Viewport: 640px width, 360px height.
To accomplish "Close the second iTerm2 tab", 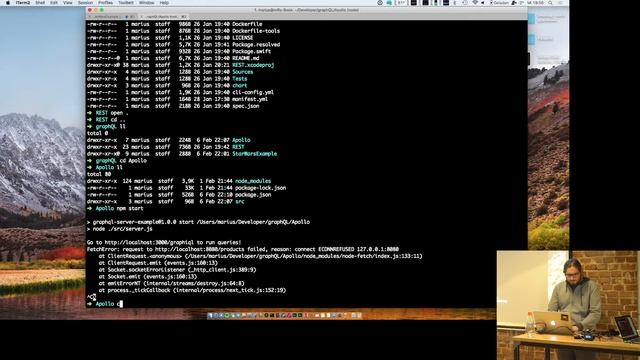I will [142, 17].
